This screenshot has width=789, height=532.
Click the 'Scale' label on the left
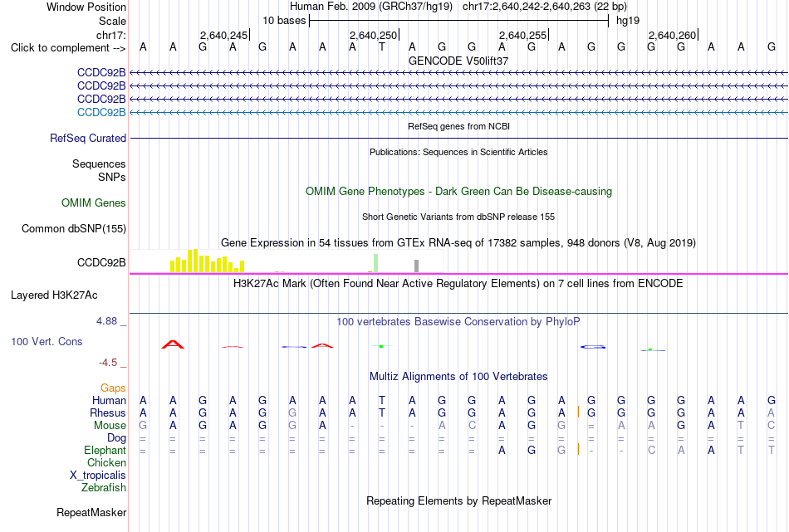pos(112,21)
